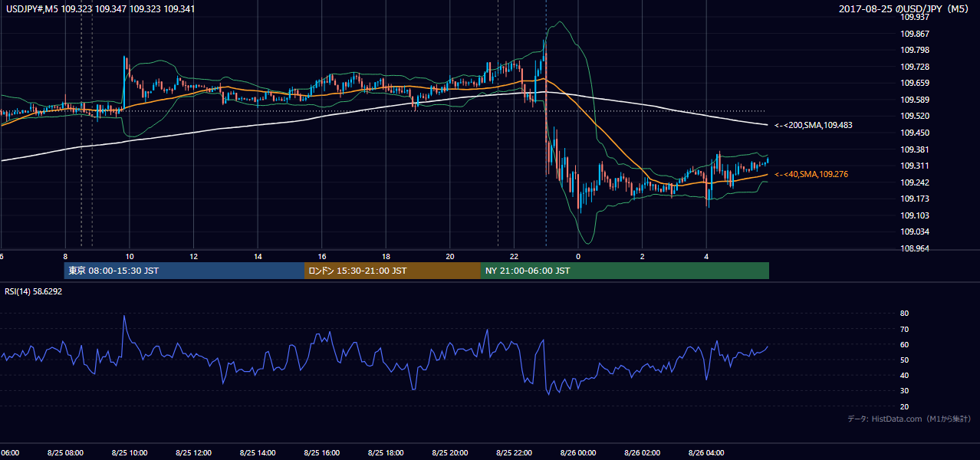Viewport: 980px width, 460px height.
Task: Click RSI scale value 60
Action: pos(905,344)
